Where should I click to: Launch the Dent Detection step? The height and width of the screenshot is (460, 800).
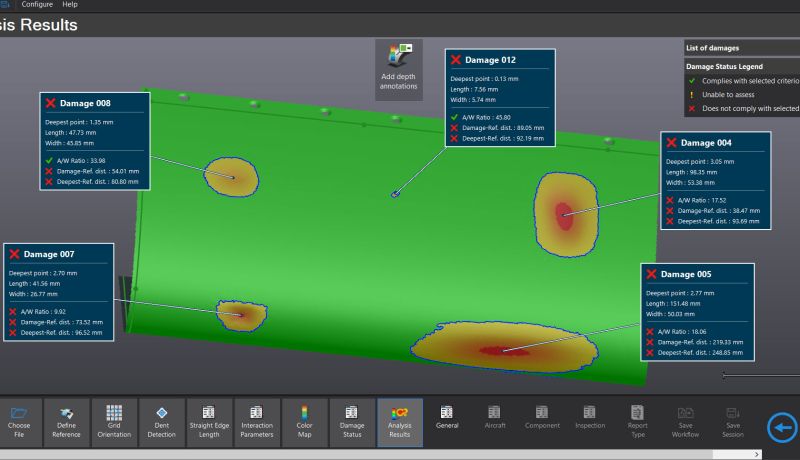161,422
